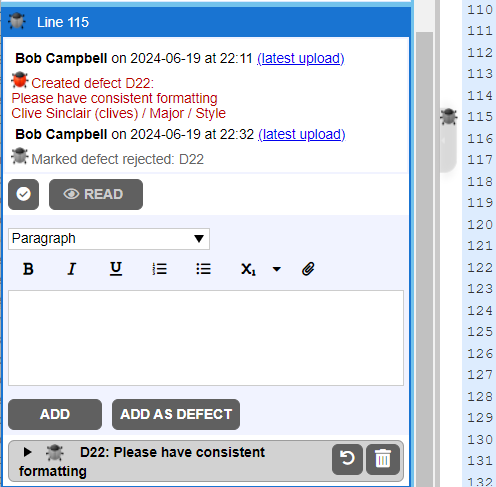
Task: Mark the conversation as READ
Action: point(96,194)
